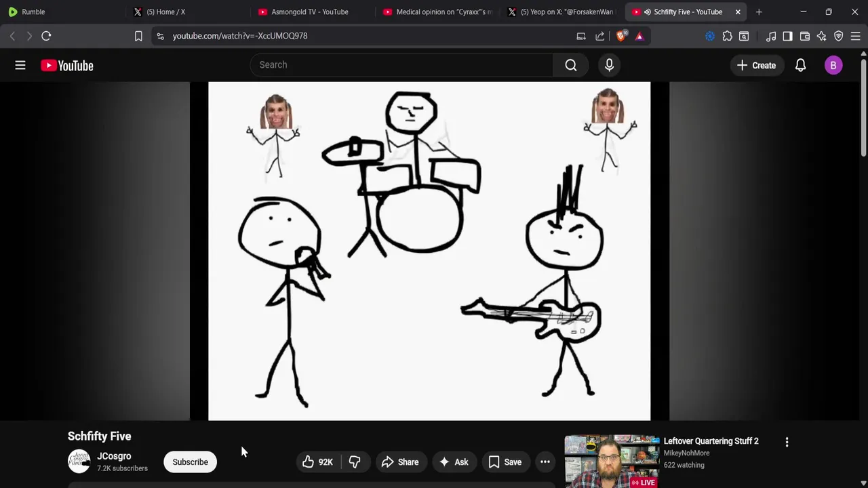The image size is (868, 488).
Task: Open a new browser tab
Action: (759, 12)
